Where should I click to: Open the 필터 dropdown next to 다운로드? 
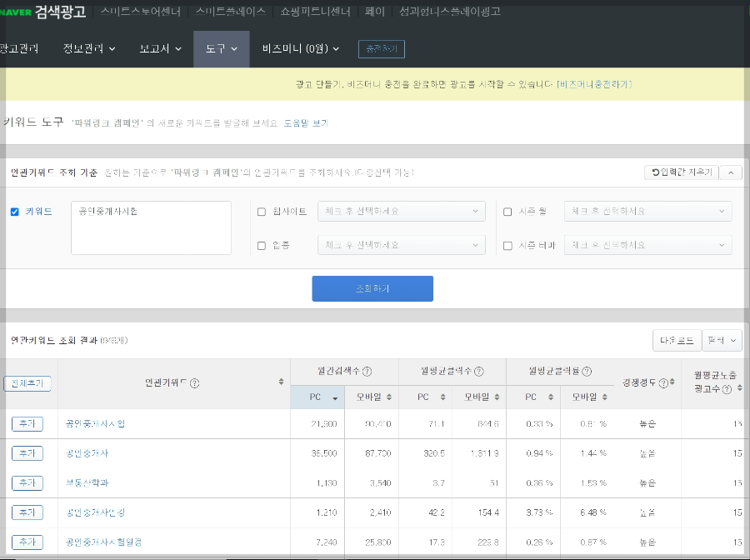pos(722,340)
